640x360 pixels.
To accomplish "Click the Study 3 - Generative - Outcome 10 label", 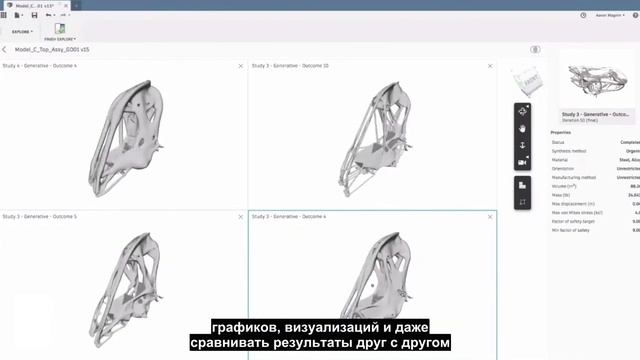I will point(290,66).
